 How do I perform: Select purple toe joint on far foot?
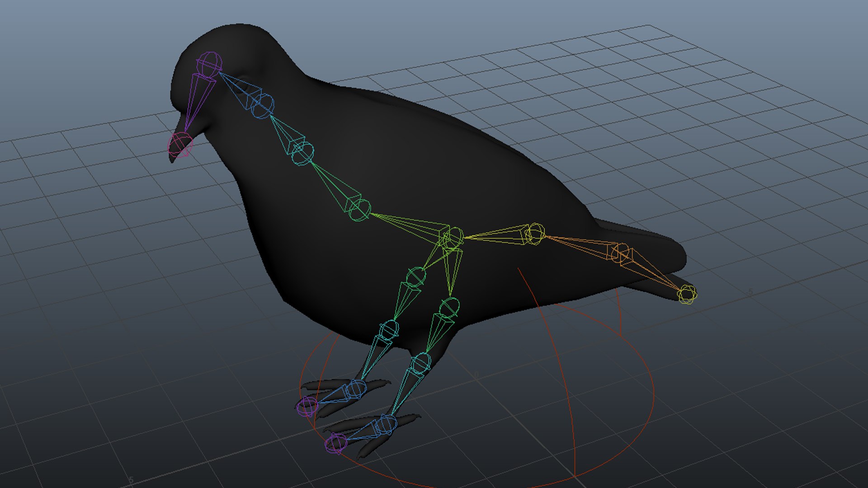(307, 406)
